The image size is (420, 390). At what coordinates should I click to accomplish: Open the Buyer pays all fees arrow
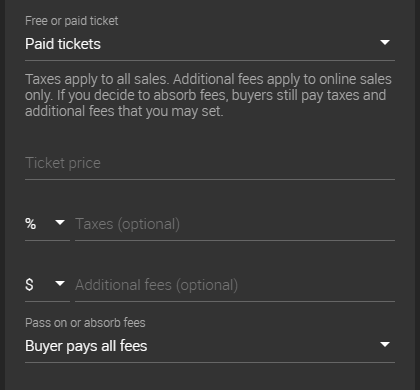pyautogui.click(x=385, y=344)
